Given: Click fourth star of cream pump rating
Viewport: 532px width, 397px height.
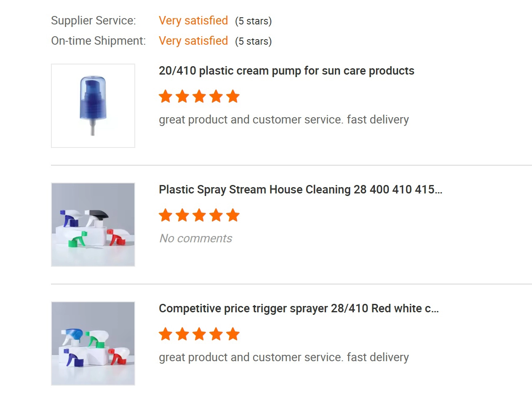Looking at the screenshot, I should pos(216,97).
